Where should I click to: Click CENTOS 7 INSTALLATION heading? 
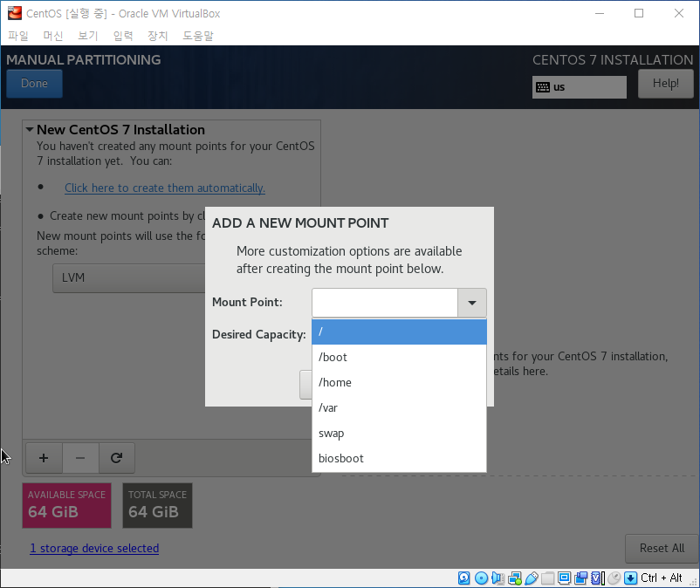pyautogui.click(x=613, y=60)
